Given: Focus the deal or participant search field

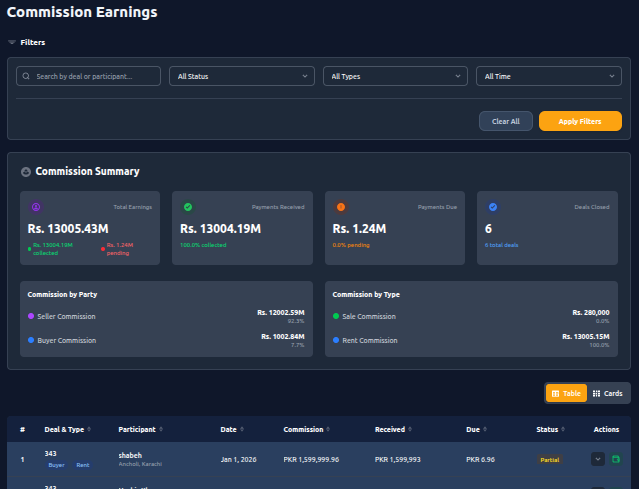Looking at the screenshot, I should [96, 76].
